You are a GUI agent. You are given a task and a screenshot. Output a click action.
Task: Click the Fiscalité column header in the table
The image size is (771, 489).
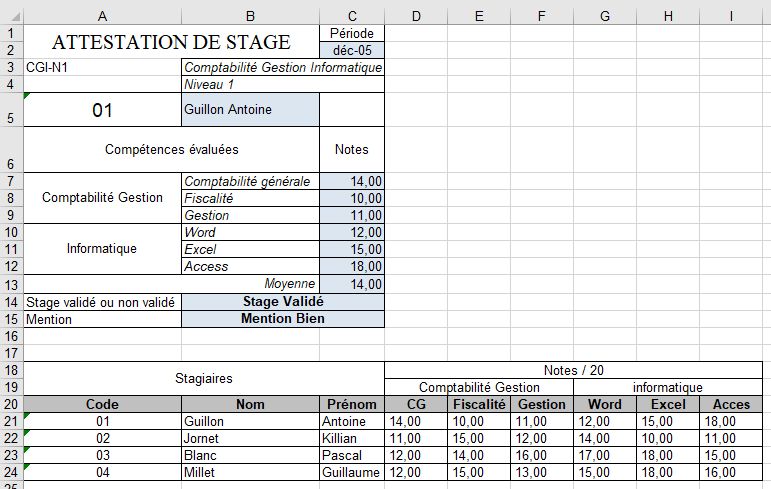point(479,404)
